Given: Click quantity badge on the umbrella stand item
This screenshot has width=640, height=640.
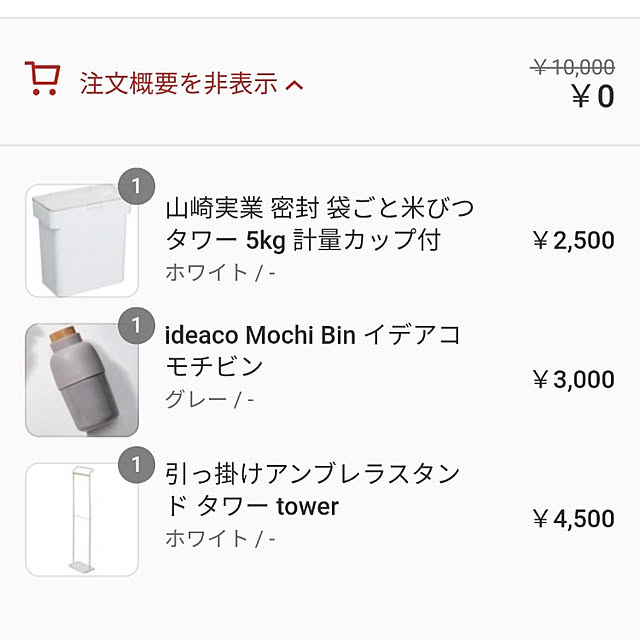Looking at the screenshot, I should click(x=136, y=465).
